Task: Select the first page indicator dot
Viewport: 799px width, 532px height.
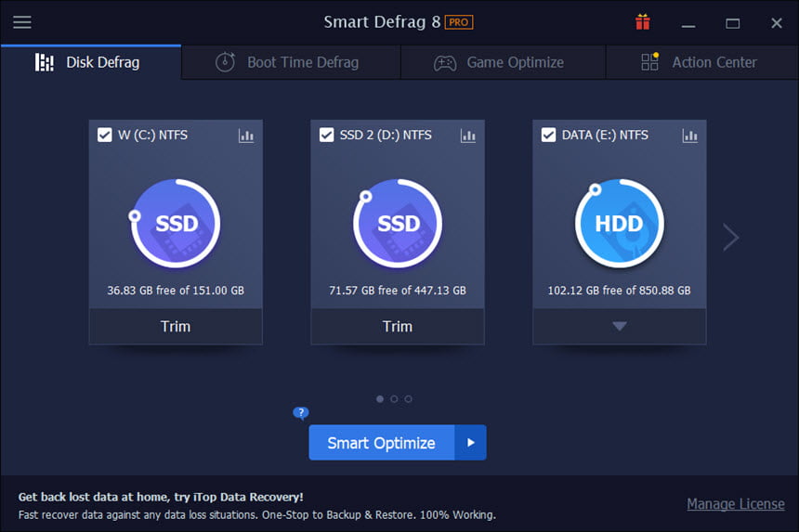Action: pos(380,399)
